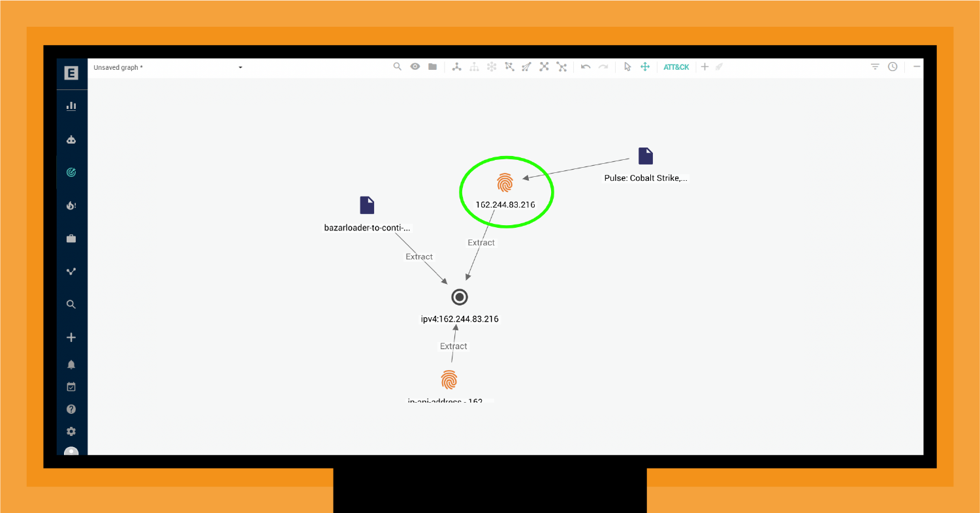The height and width of the screenshot is (513, 980).
Task: Click the radial layout icon
Action: [491, 66]
